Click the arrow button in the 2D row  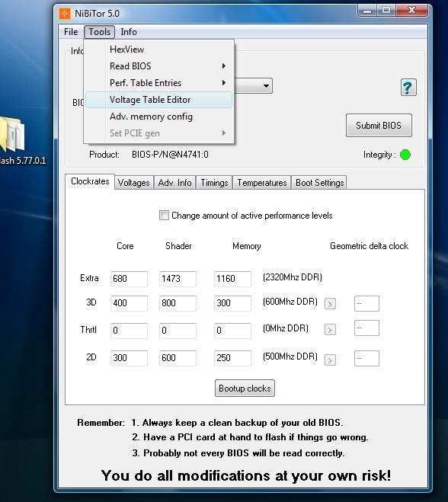(330, 360)
